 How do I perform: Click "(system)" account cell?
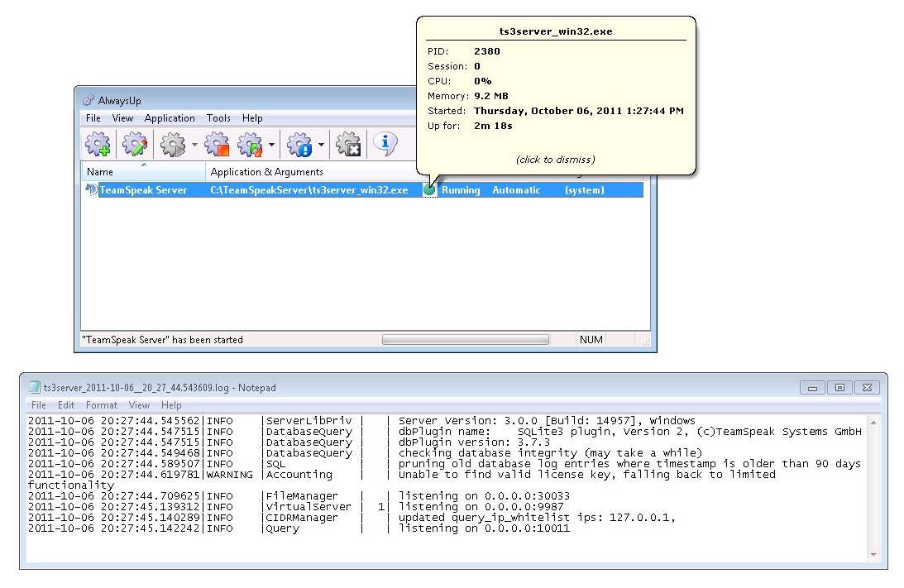pyautogui.click(x=585, y=189)
